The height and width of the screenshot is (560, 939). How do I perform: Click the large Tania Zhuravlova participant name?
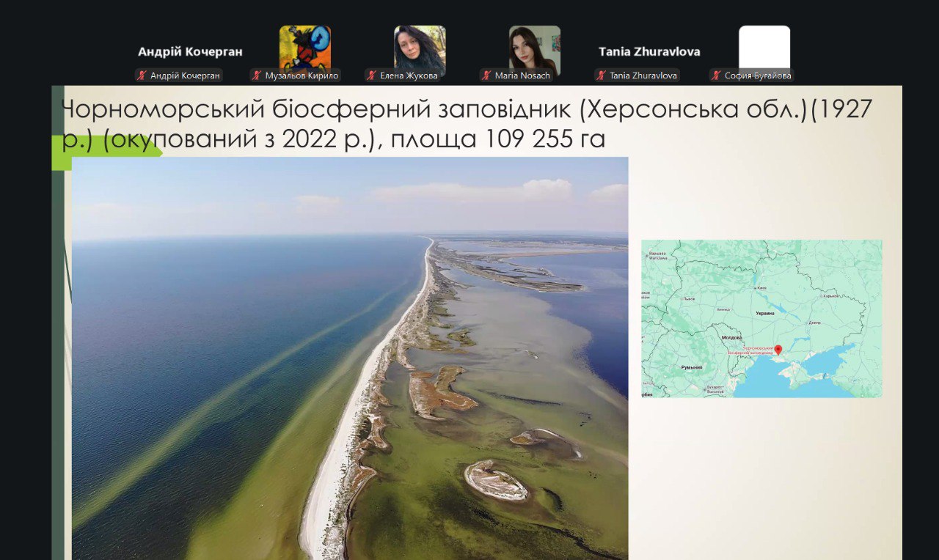[x=649, y=52]
